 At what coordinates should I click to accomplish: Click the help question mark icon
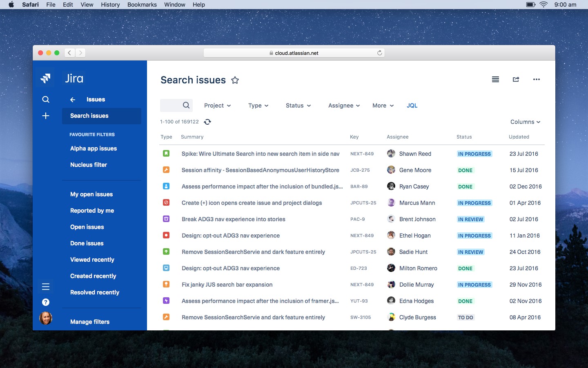(x=46, y=302)
